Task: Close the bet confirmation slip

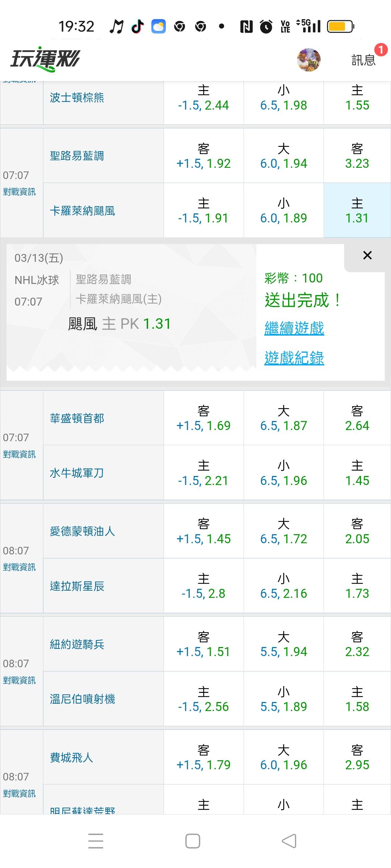Action: point(367,255)
